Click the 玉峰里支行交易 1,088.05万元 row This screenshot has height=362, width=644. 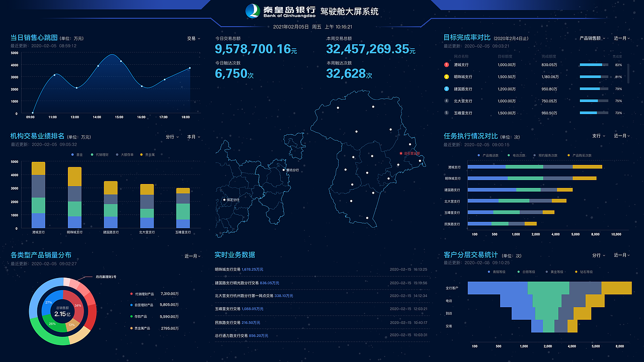tap(322, 309)
